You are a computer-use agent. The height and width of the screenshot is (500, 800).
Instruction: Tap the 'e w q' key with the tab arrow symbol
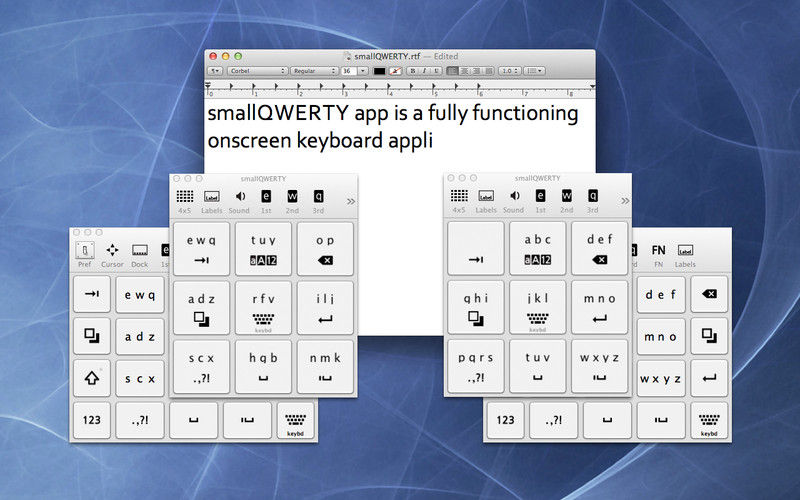click(x=202, y=249)
